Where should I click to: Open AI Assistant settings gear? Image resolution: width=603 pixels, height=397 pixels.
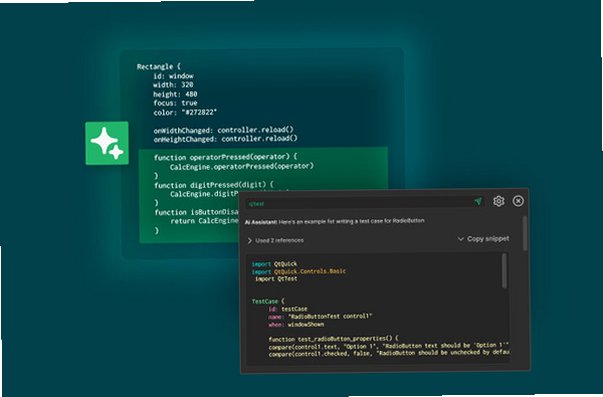pyautogui.click(x=499, y=201)
